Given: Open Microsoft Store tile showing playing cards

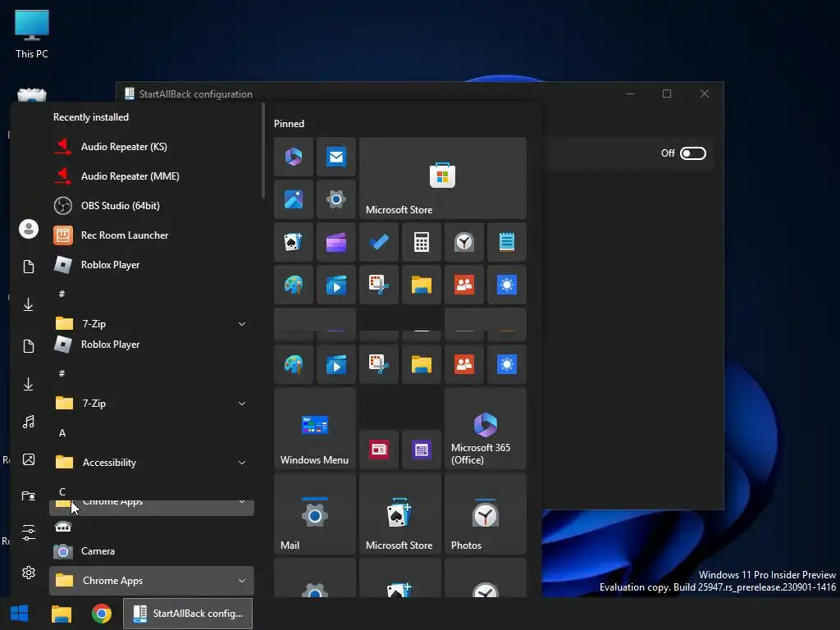Looking at the screenshot, I should pyautogui.click(x=400, y=514).
